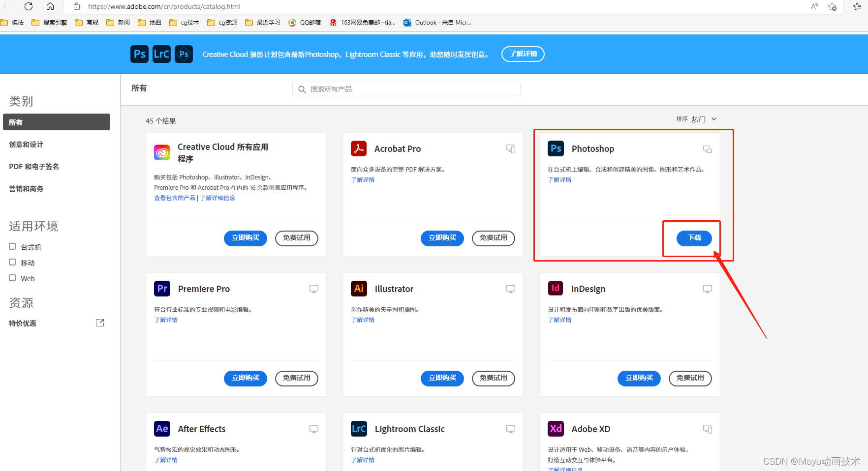
Task: Add this page to favorites star icon
Action: point(832,6)
